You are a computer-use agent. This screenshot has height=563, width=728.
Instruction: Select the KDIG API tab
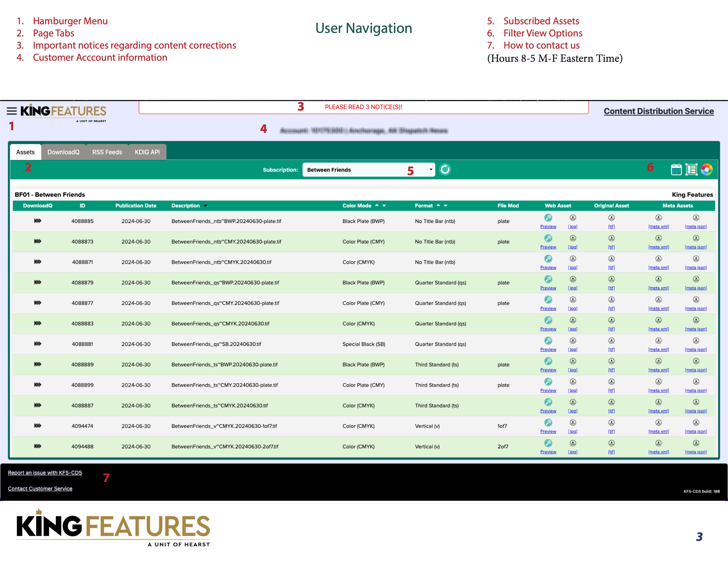click(147, 152)
